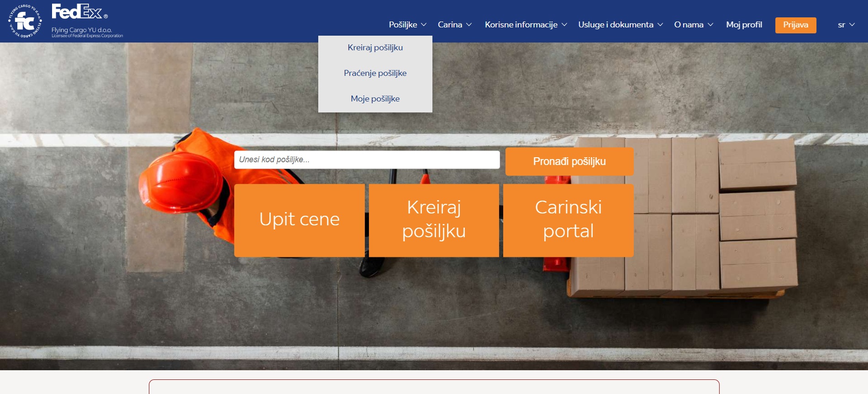Focus the Unesi kod pošiljke field
This screenshot has width=868, height=394.
(367, 160)
